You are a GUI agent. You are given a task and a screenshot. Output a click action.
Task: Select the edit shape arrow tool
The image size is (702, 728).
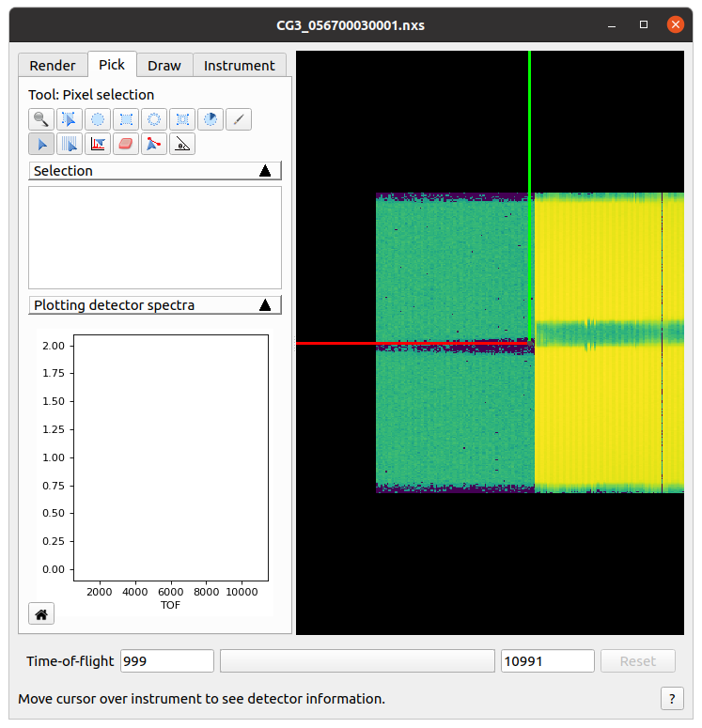70,119
